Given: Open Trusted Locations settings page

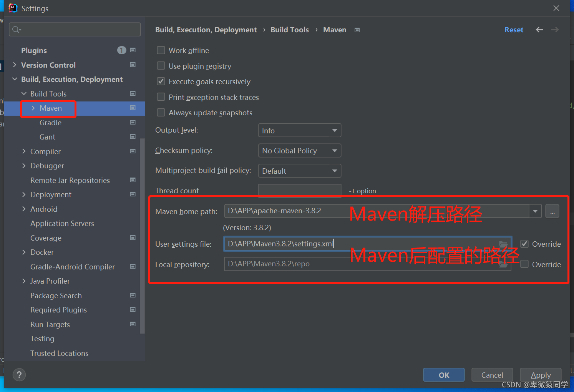Looking at the screenshot, I should point(59,353).
